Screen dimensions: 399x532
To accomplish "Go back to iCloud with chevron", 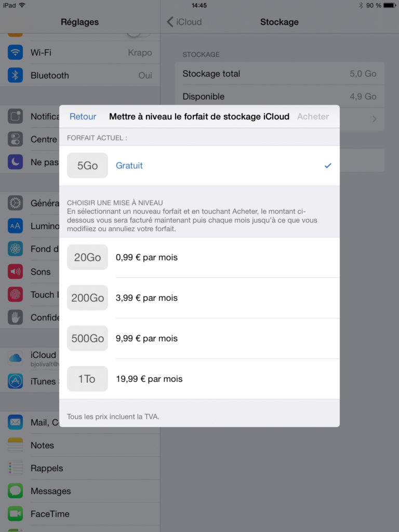I will 184,22.
